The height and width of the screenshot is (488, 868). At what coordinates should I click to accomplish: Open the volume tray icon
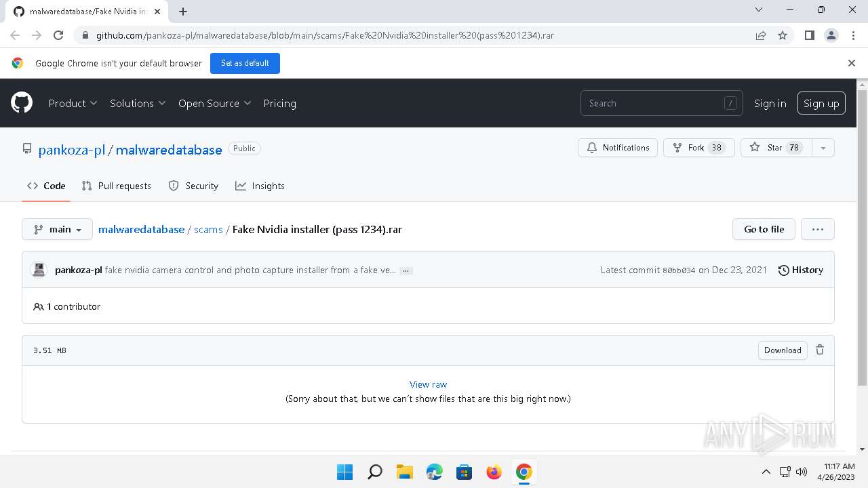pyautogui.click(x=801, y=472)
